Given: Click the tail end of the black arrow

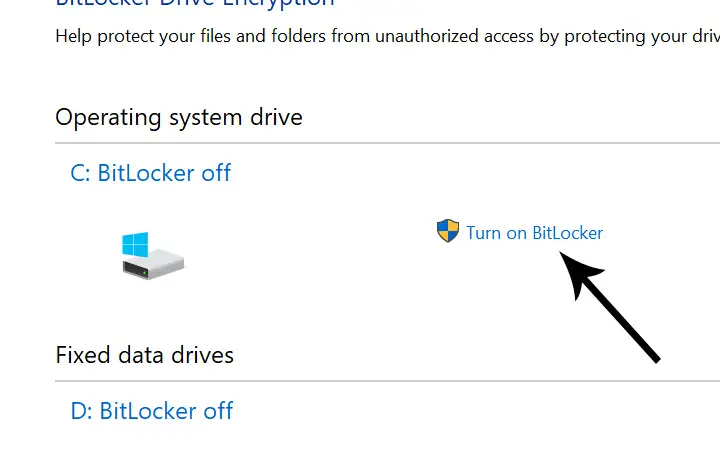Looking at the screenshot, I should 656,358.
